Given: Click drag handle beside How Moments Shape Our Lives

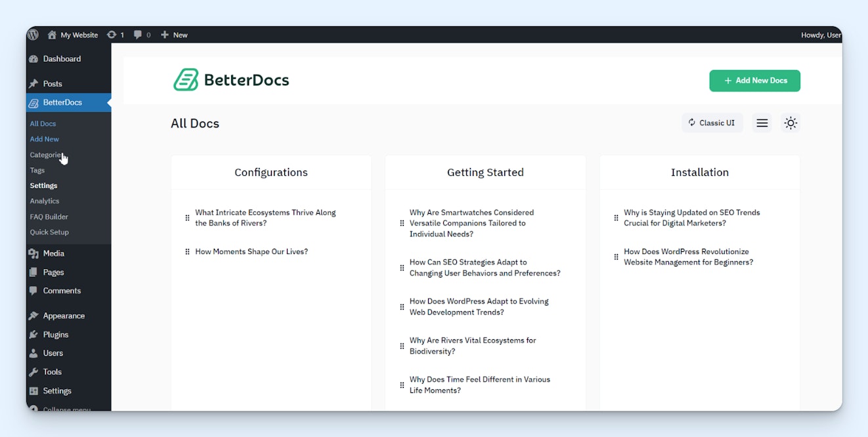Looking at the screenshot, I should (187, 252).
